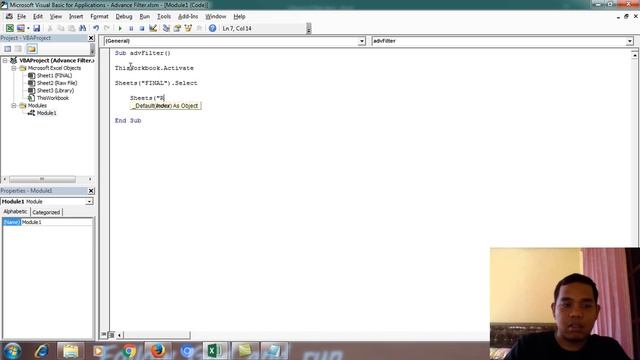Open the Insert object dropdown arrow

pyautogui.click(x=28, y=28)
